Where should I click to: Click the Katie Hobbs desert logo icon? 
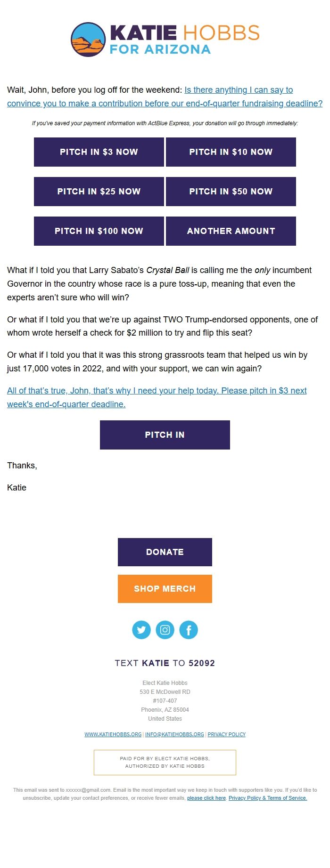click(88, 40)
